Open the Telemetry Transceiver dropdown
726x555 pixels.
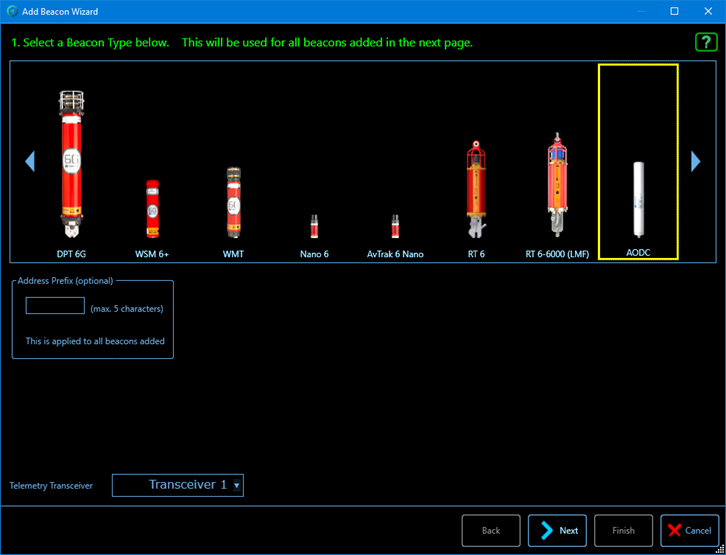coord(178,485)
